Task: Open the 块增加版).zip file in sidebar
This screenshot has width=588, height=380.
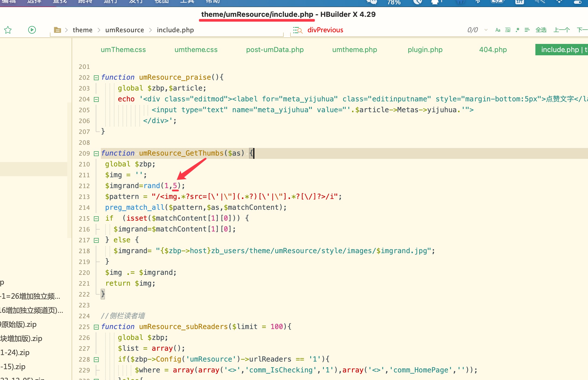Action: point(21,339)
